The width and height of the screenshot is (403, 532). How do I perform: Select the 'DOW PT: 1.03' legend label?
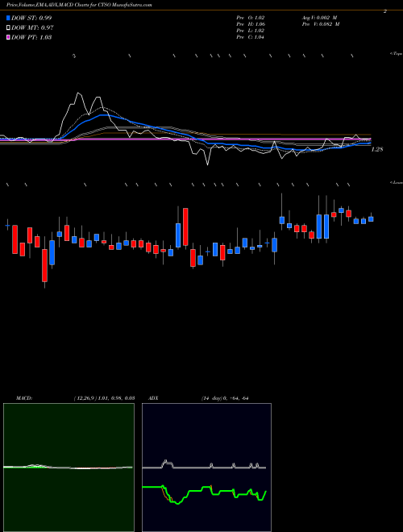point(31,37)
